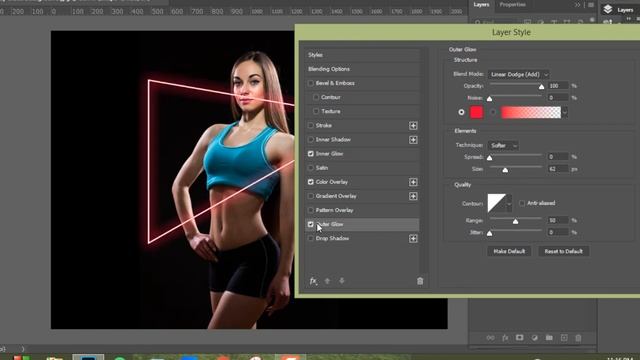The height and width of the screenshot is (360, 640).
Task: Click the collapsed Layers dock icon
Action: [x=608, y=9]
